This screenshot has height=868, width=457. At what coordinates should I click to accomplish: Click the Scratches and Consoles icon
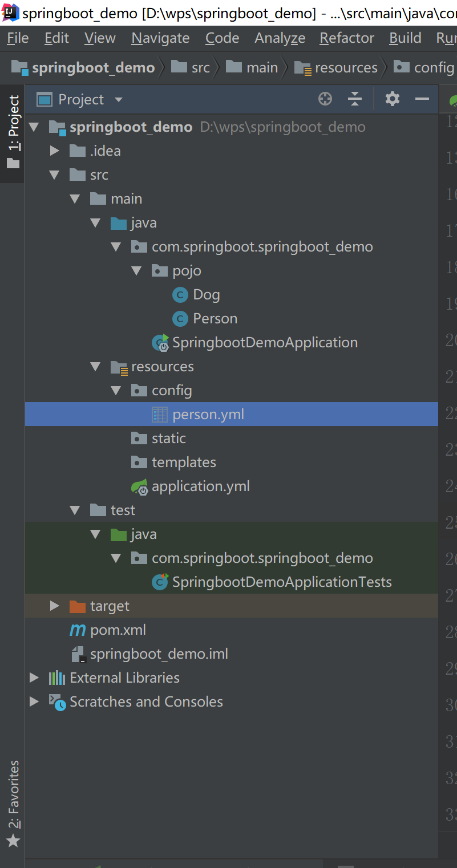pyautogui.click(x=56, y=701)
